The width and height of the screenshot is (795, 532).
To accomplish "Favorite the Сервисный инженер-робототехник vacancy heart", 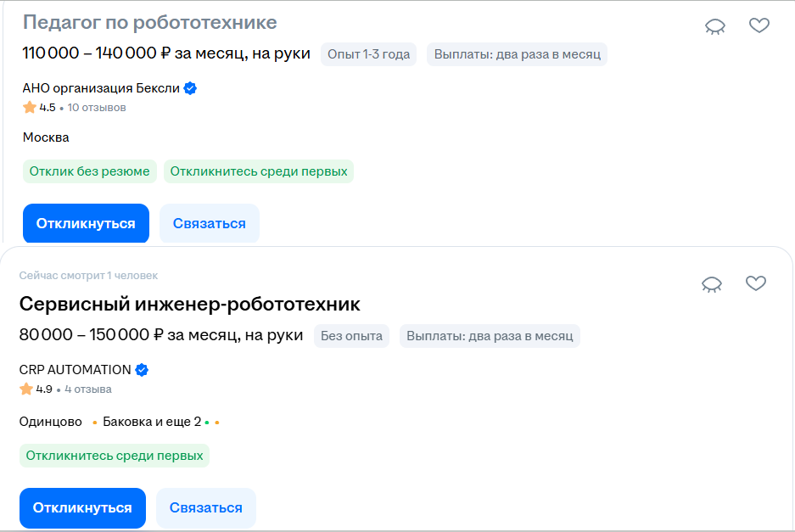I will click(x=755, y=283).
